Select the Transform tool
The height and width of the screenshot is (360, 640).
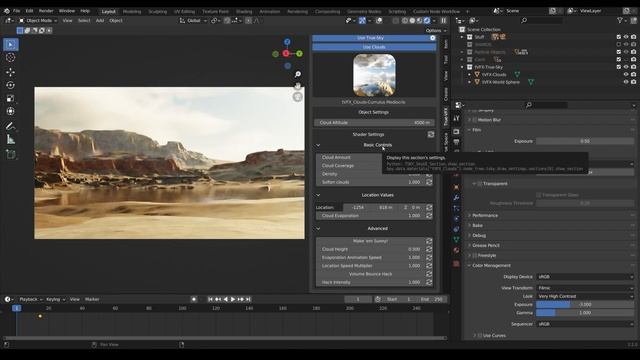click(x=11, y=111)
